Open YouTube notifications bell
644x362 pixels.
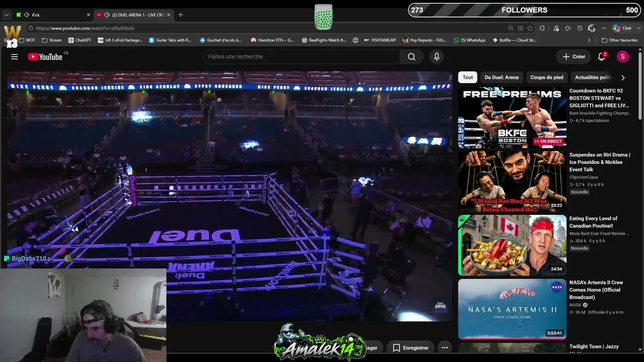tap(602, 57)
